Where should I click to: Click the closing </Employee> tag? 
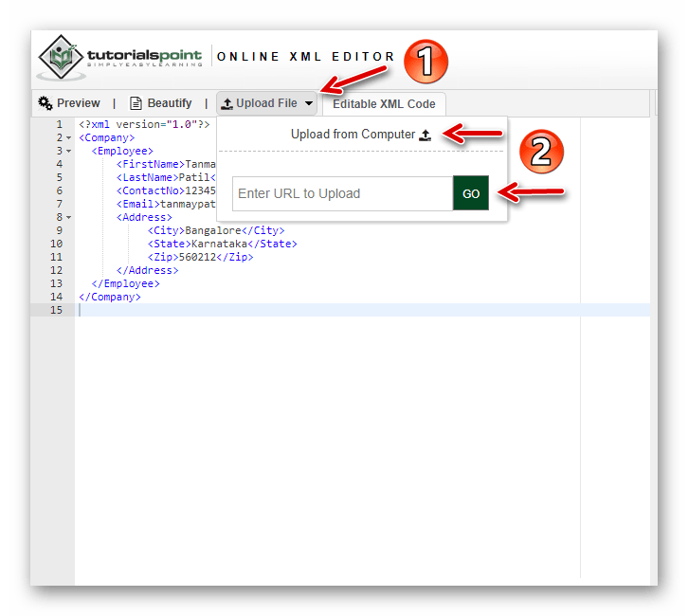(x=125, y=283)
